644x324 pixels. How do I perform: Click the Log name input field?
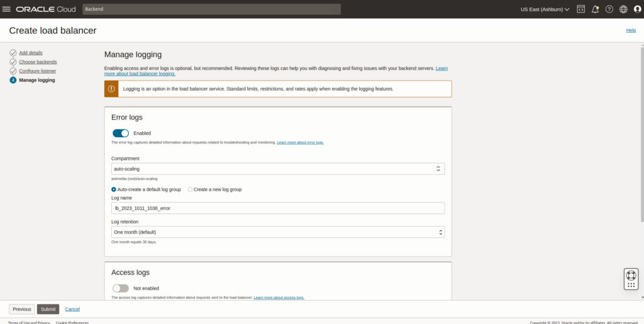[x=278, y=208]
